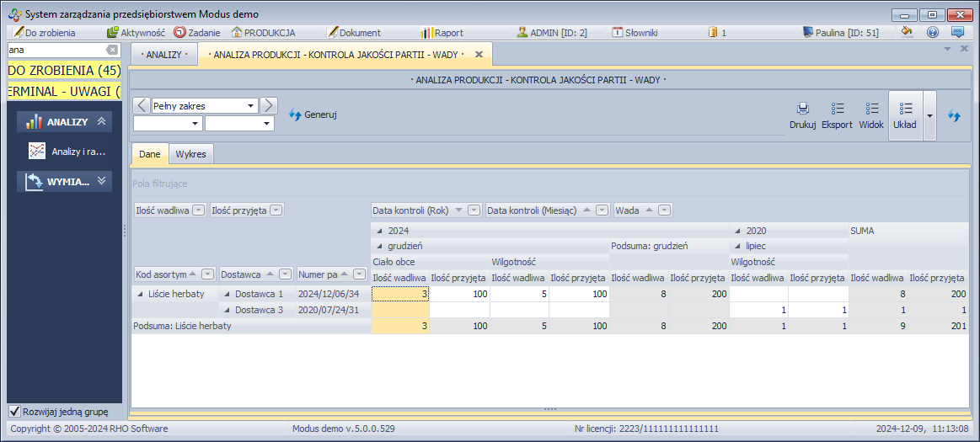Screen dimensions: 980x442
Task: Toggle the Rozwijaj jedną grupę checkbox
Action: [14, 412]
